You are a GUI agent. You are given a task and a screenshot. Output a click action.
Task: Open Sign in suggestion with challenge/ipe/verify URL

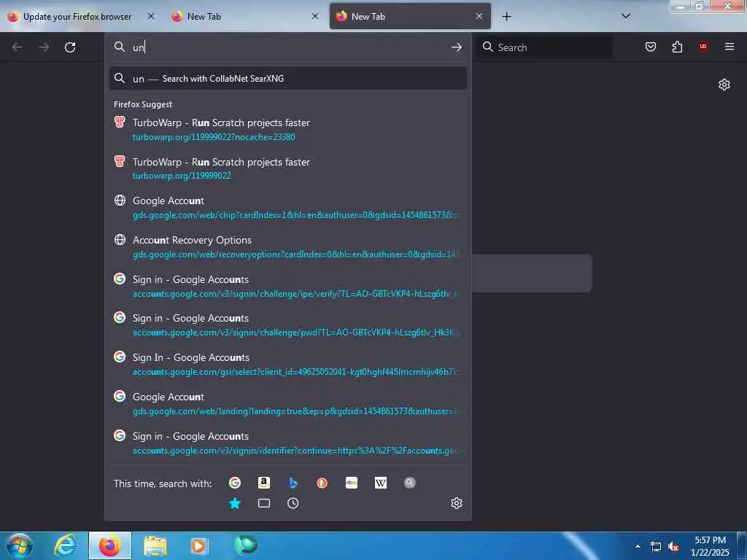click(x=288, y=286)
